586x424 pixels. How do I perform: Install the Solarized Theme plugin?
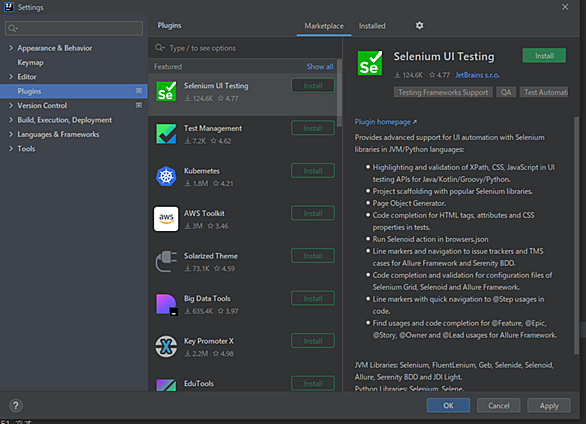click(313, 256)
